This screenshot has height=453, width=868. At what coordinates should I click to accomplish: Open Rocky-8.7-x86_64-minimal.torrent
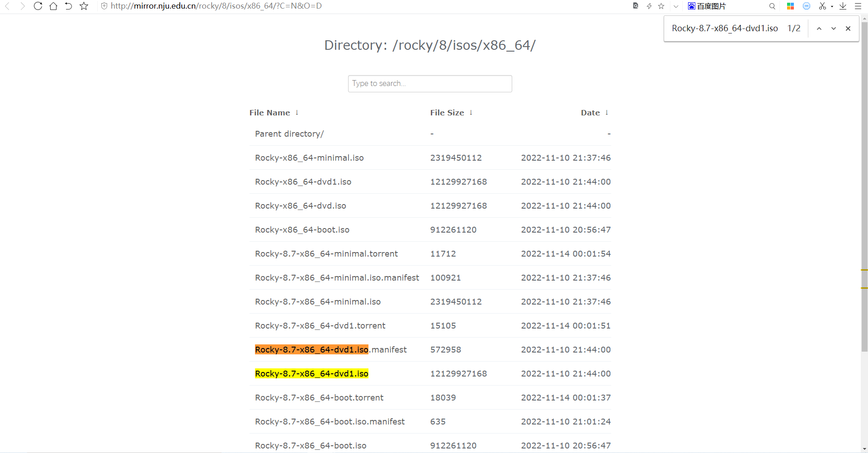point(326,254)
